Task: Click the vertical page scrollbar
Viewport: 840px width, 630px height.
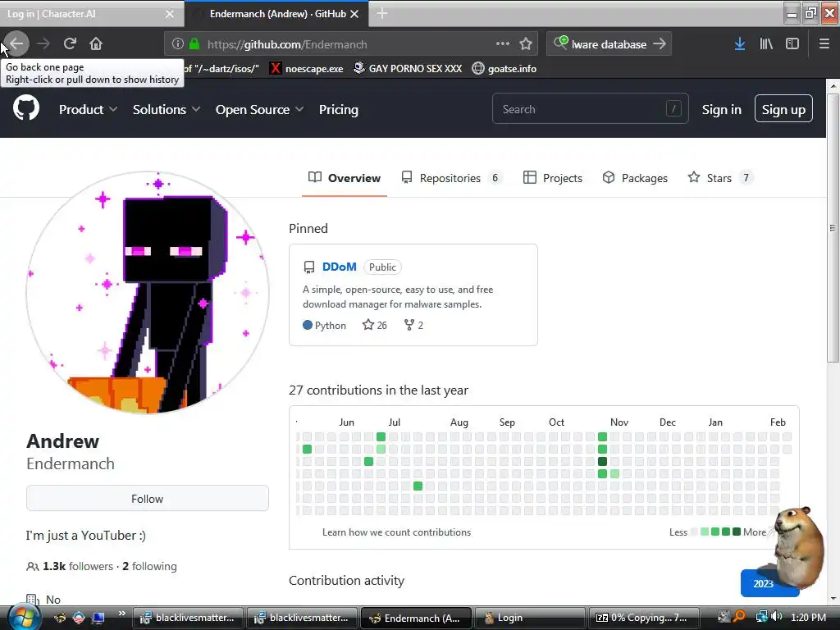Action: click(833, 228)
